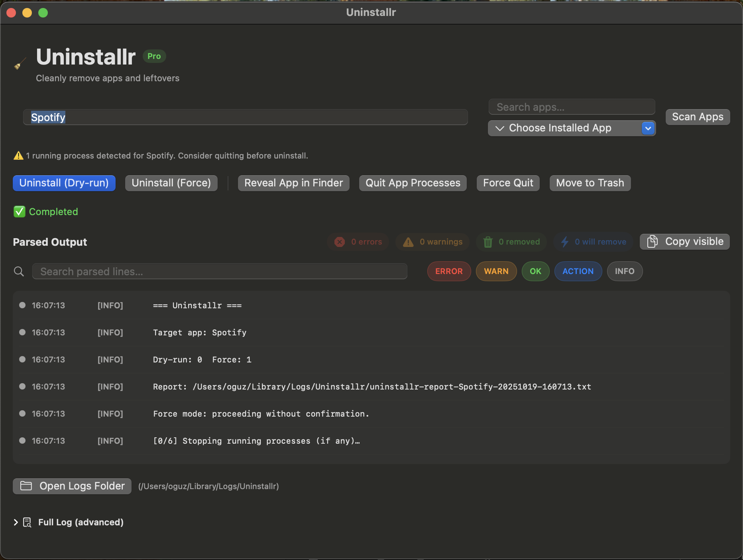743x560 pixels.
Task: Click the red errors count icon
Action: (340, 242)
